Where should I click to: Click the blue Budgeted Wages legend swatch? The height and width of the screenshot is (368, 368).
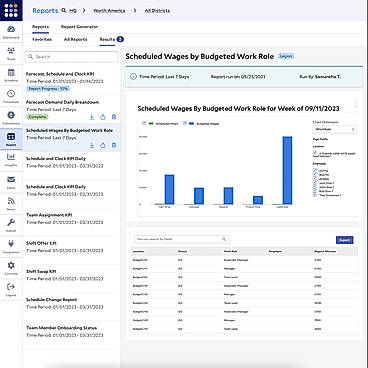pos(191,124)
